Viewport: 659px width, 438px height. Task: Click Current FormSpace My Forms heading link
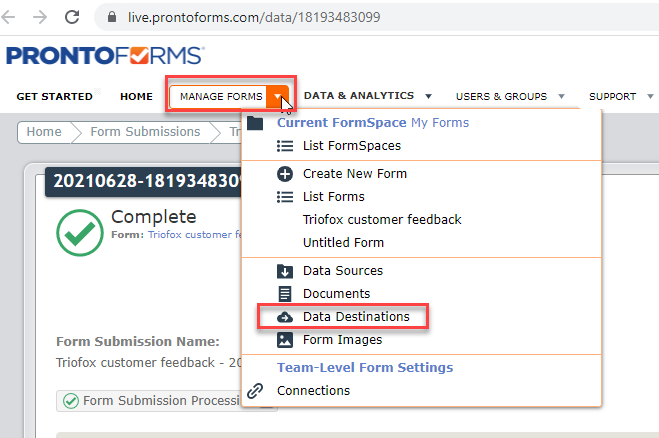pyautogui.click(x=373, y=123)
